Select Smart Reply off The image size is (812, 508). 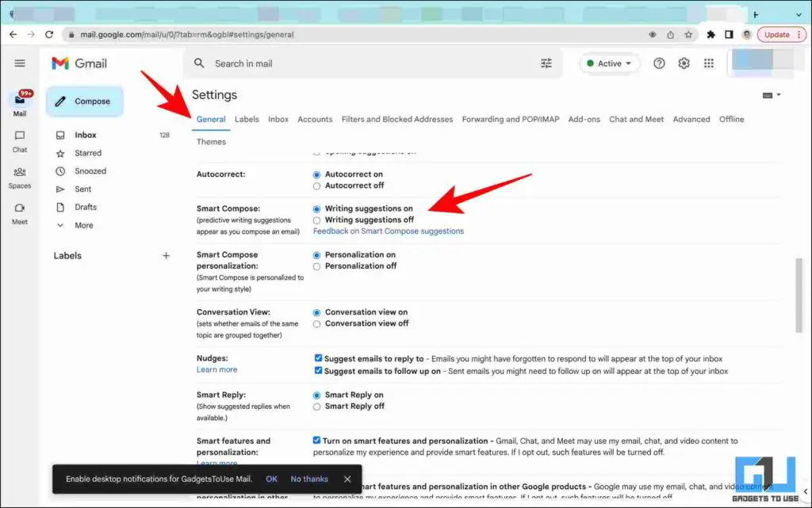316,407
